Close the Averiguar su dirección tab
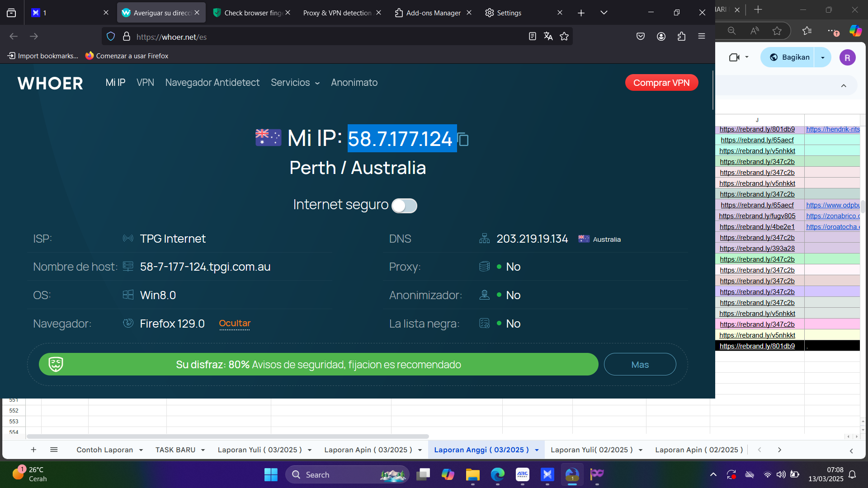The width and height of the screenshot is (868, 488). click(197, 13)
